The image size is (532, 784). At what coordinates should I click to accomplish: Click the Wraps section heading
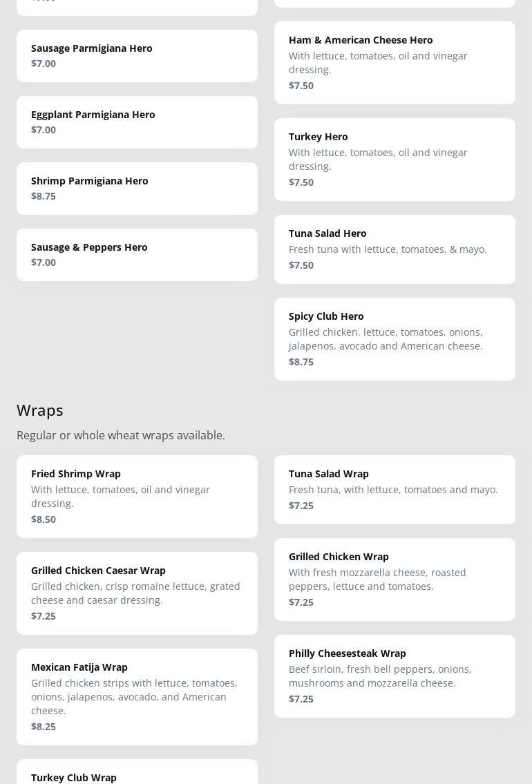(x=40, y=410)
